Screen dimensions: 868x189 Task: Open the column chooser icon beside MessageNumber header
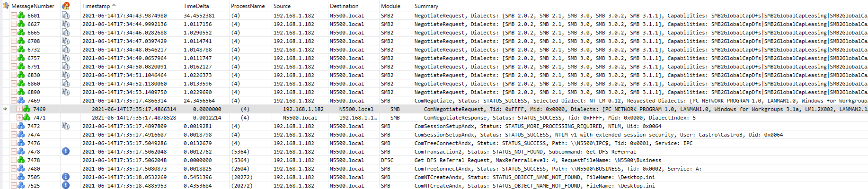click(6, 6)
